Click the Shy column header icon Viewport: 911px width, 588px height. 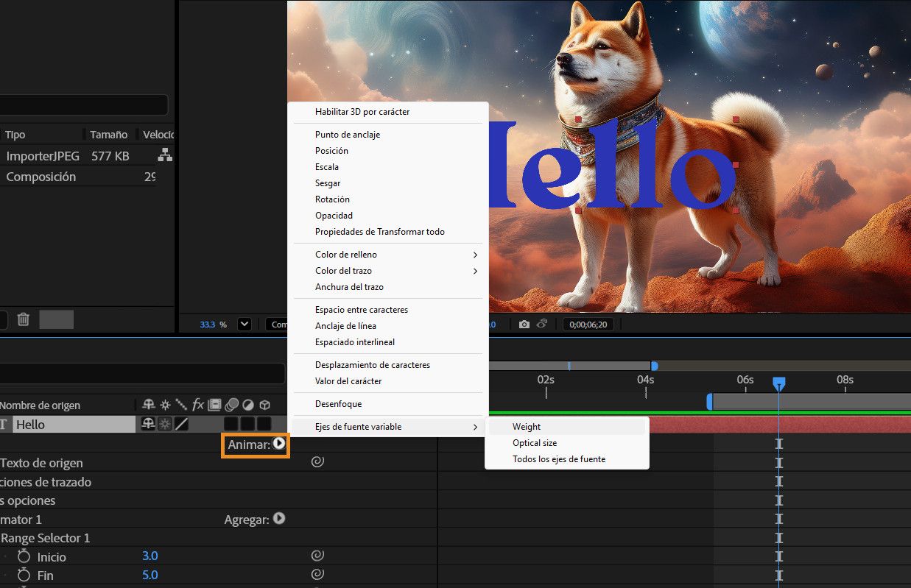(150, 405)
